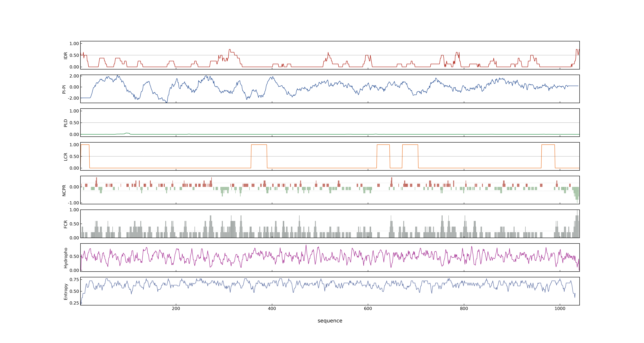Click the 0.50 tick on PLD axis

tap(74, 123)
